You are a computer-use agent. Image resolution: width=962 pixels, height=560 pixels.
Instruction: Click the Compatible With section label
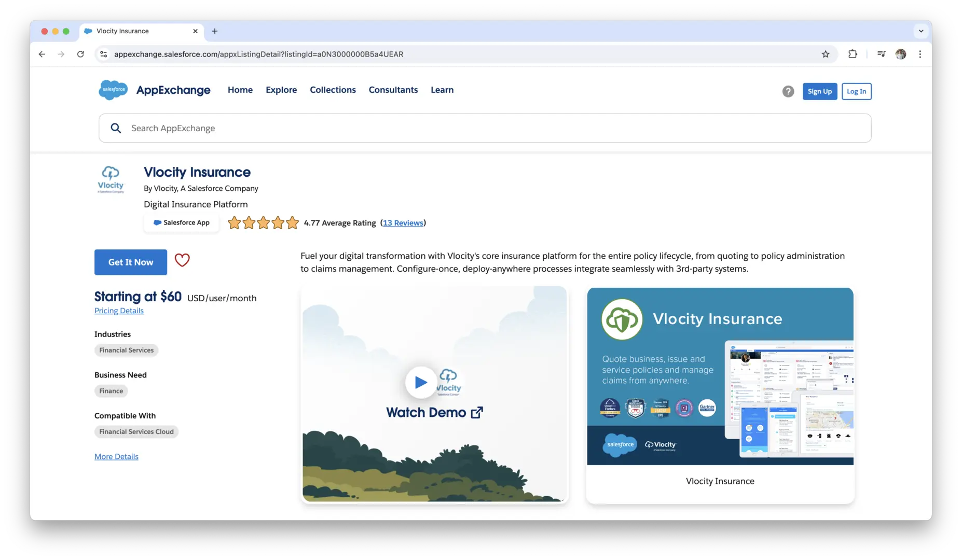[x=125, y=415]
